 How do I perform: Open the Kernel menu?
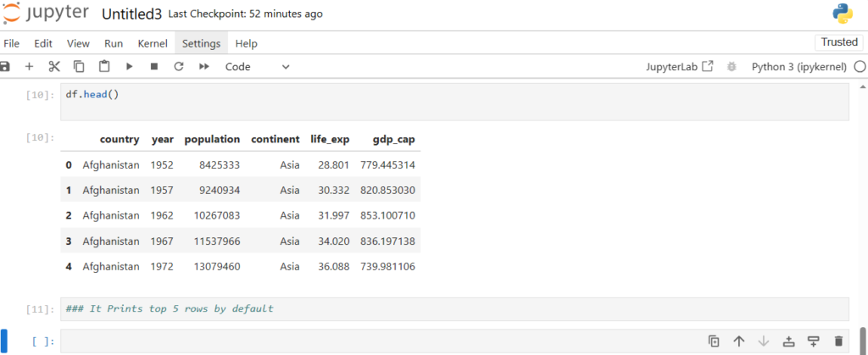(x=153, y=43)
